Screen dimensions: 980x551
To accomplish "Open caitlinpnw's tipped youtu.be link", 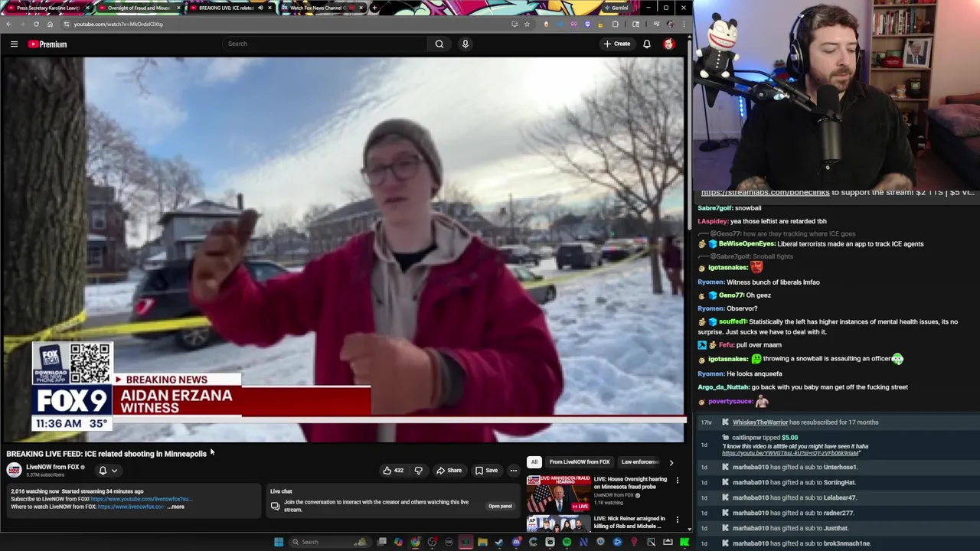I will coord(789,453).
